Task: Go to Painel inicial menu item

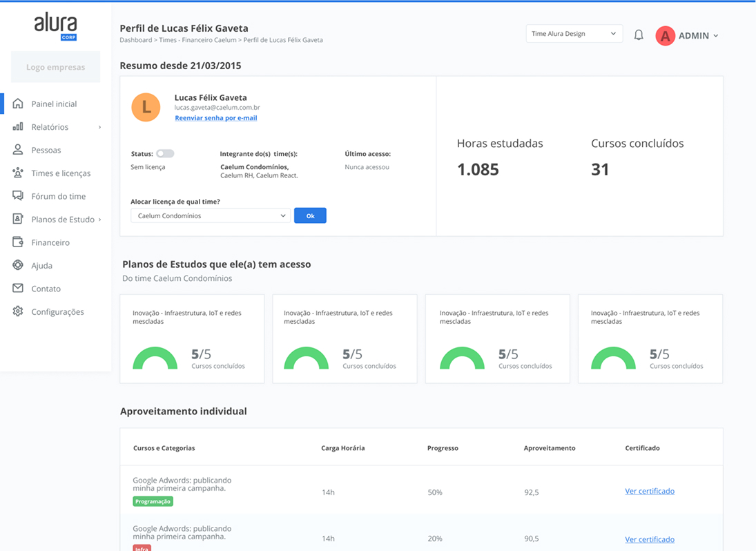Action: (x=55, y=104)
